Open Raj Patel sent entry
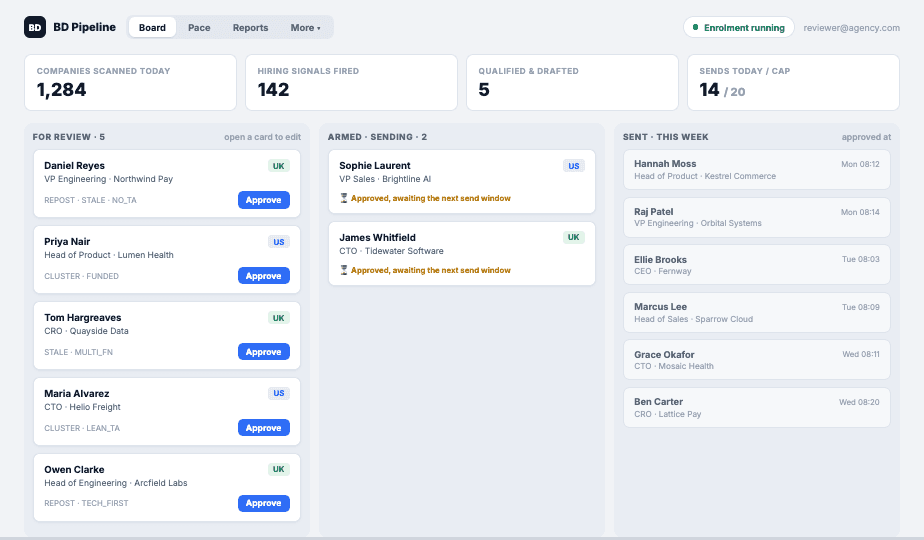 pos(757,218)
